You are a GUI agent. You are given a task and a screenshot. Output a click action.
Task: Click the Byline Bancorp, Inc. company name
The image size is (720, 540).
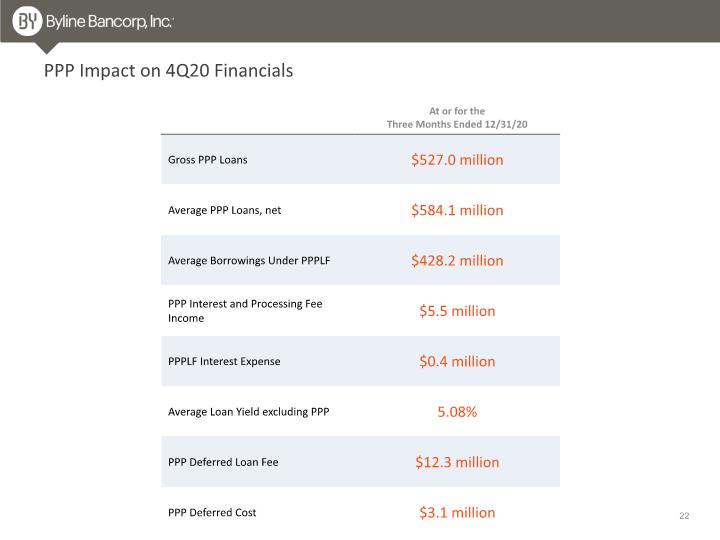(109, 22)
